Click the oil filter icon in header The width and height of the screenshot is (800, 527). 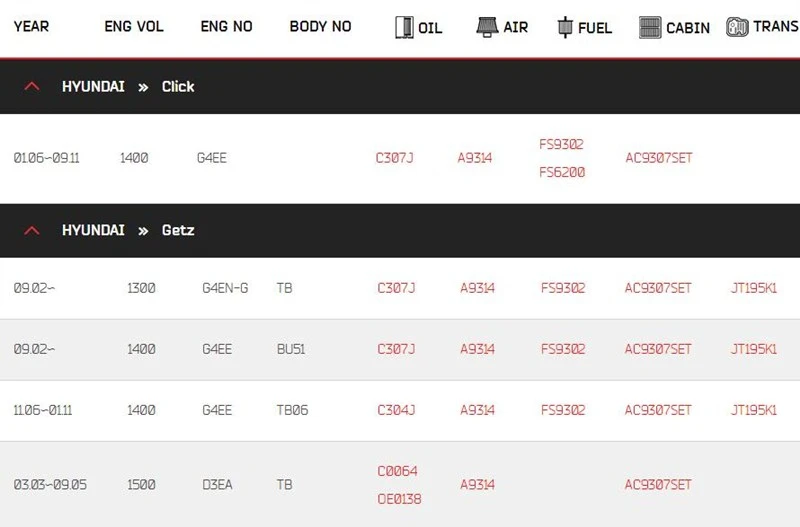pos(404,27)
